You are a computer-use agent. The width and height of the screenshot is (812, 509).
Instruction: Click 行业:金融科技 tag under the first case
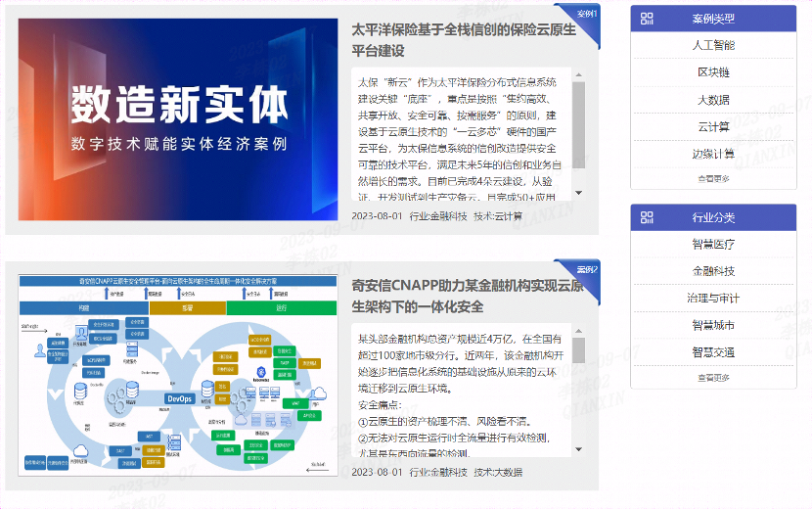click(438, 216)
